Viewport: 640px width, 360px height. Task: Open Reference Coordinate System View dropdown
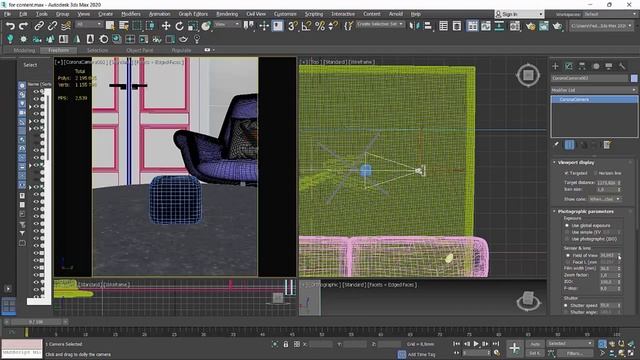(x=227, y=24)
